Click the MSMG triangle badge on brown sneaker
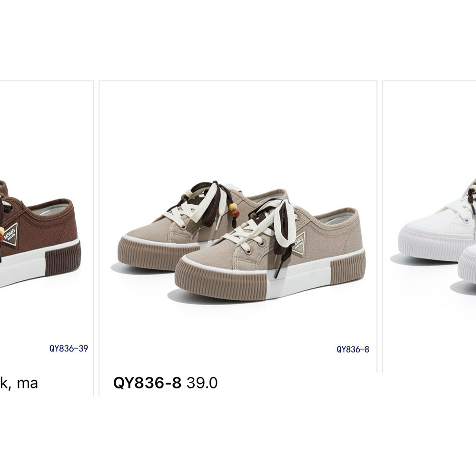Screen dimensions: 476x476 point(10,235)
